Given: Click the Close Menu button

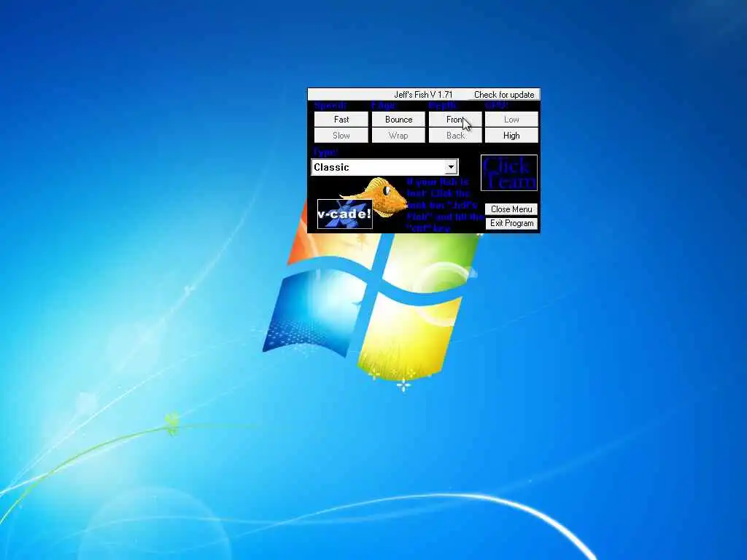Looking at the screenshot, I should tap(511, 209).
